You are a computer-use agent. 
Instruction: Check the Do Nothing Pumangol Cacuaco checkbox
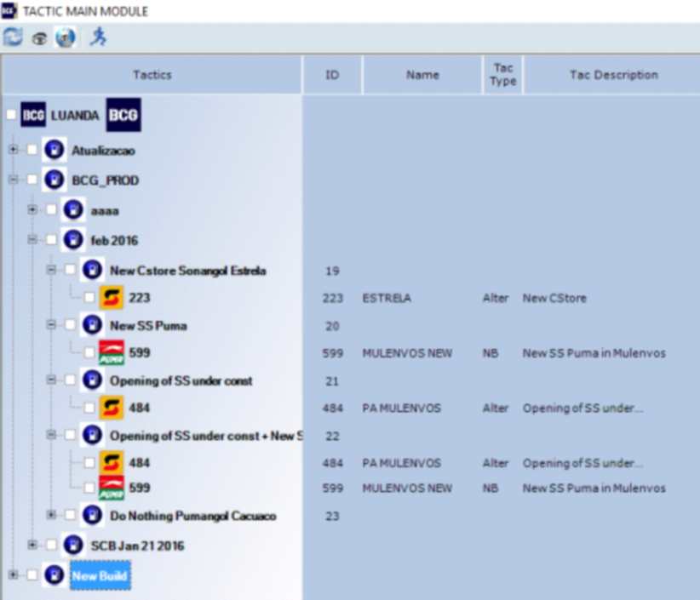(x=71, y=515)
